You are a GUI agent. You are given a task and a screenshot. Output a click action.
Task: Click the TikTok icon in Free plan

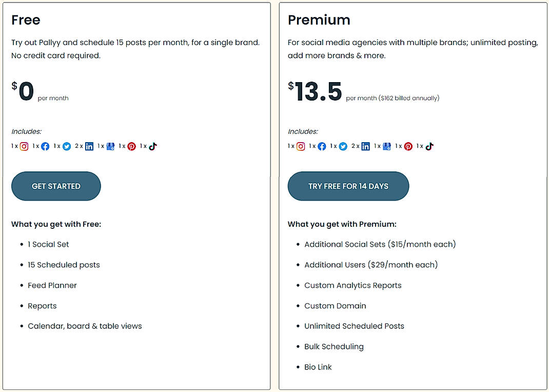tap(153, 146)
